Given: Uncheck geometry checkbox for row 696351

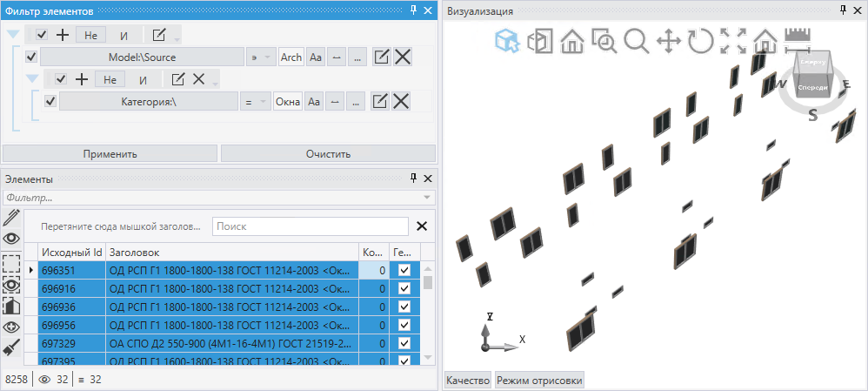Looking at the screenshot, I should pyautogui.click(x=404, y=271).
